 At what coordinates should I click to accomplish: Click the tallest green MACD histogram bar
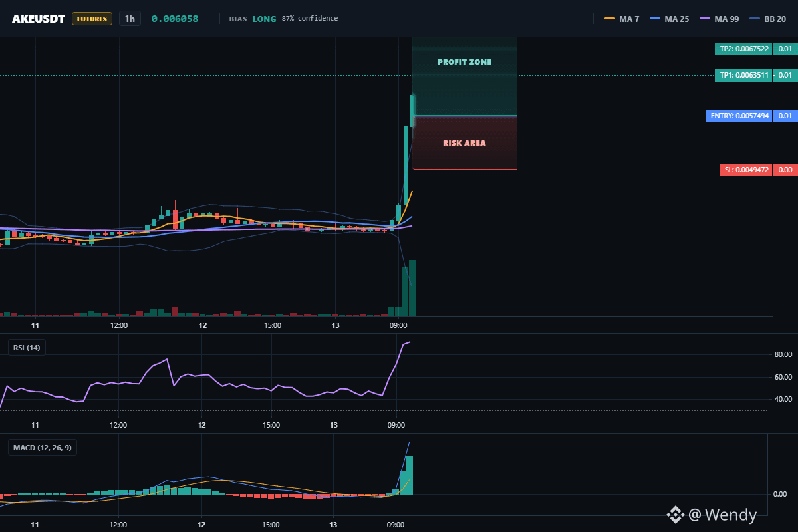[x=410, y=475]
